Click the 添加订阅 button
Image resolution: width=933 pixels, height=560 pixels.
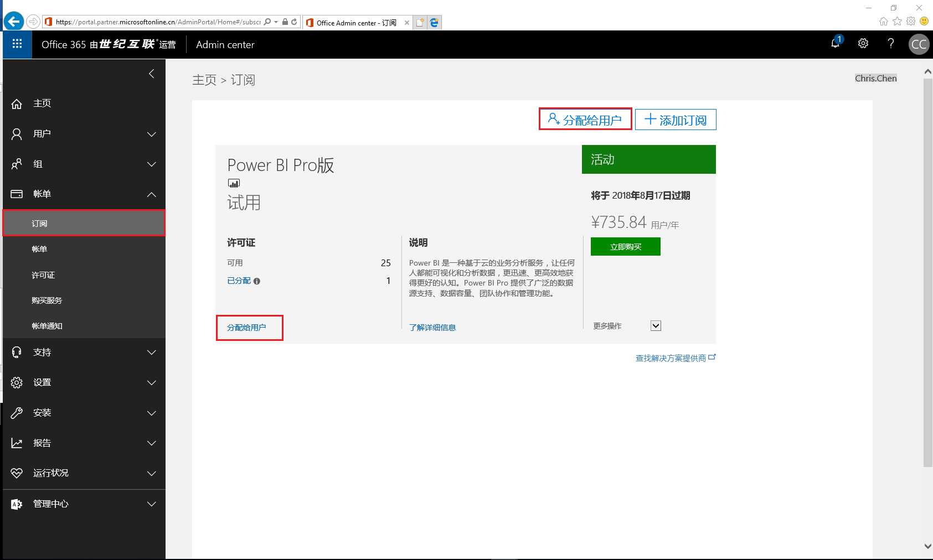tap(676, 120)
